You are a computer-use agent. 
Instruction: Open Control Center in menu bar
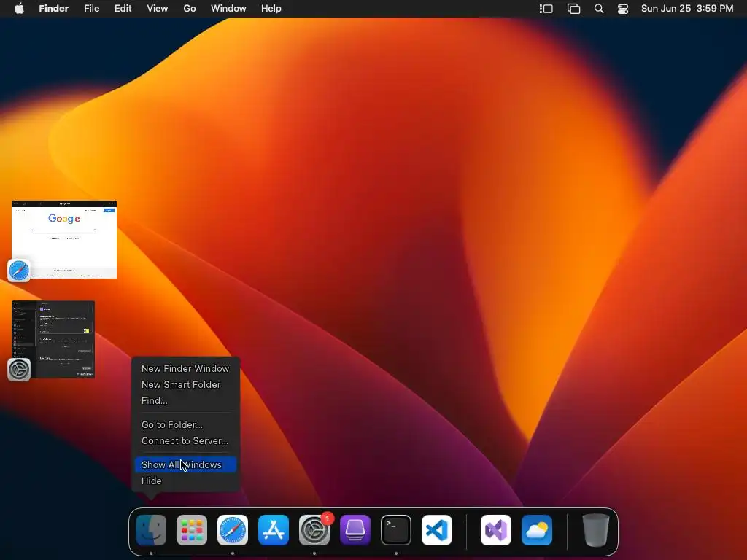[x=623, y=9]
